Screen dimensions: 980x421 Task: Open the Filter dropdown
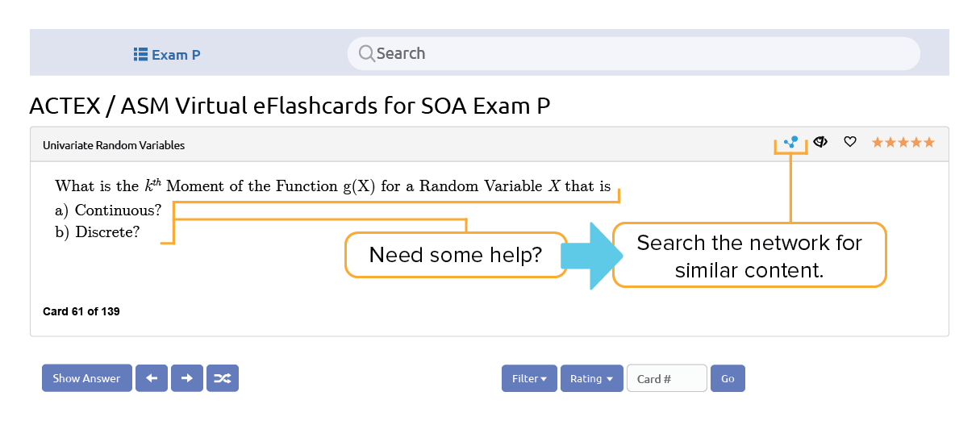(529, 378)
